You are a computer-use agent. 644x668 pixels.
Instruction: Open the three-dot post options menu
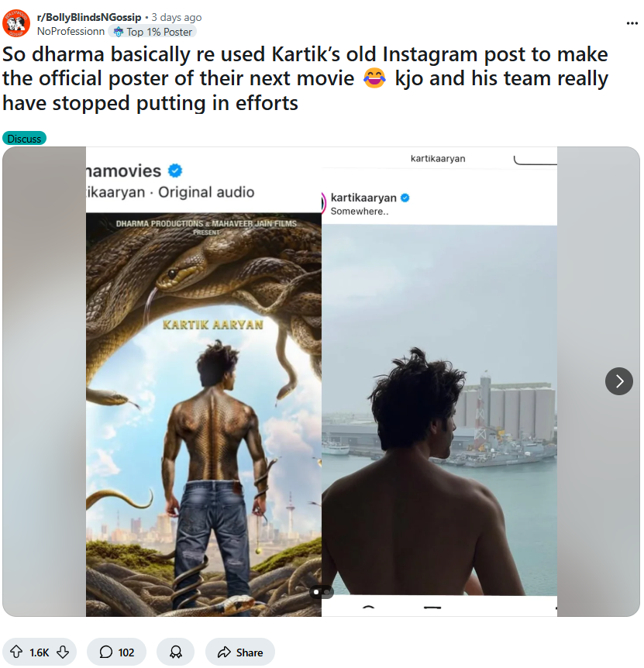(632, 23)
